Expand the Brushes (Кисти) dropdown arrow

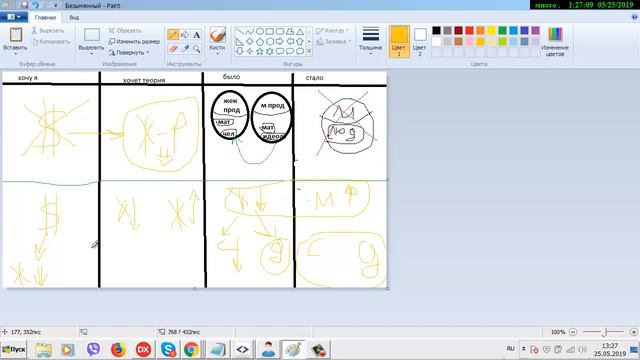(x=218, y=53)
